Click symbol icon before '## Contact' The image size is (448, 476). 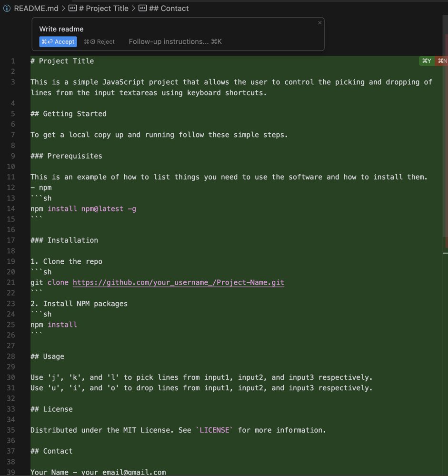[x=142, y=8]
